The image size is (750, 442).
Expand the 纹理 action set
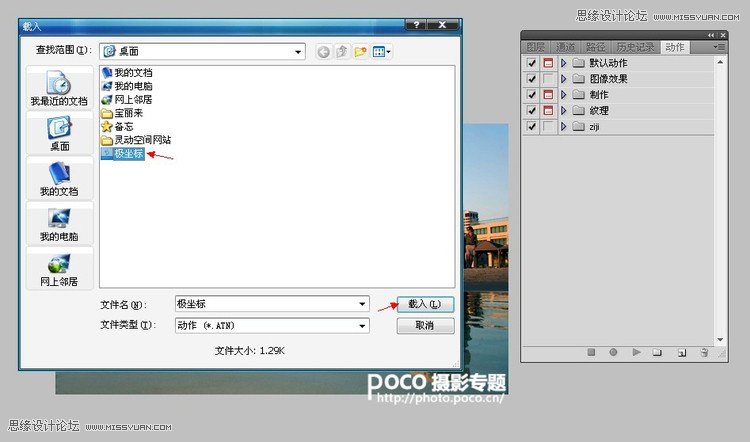pos(563,110)
